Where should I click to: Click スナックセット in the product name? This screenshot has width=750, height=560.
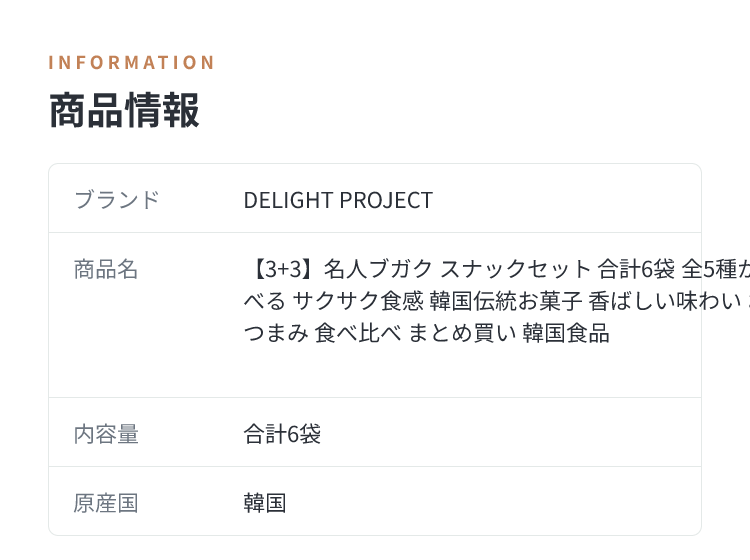pos(516,269)
